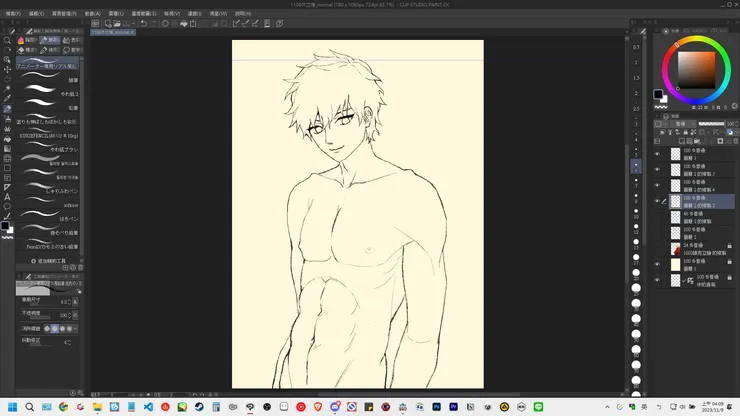Click the stabilization stepper in Tool Property
The height and width of the screenshot is (416, 740).
click(69, 342)
